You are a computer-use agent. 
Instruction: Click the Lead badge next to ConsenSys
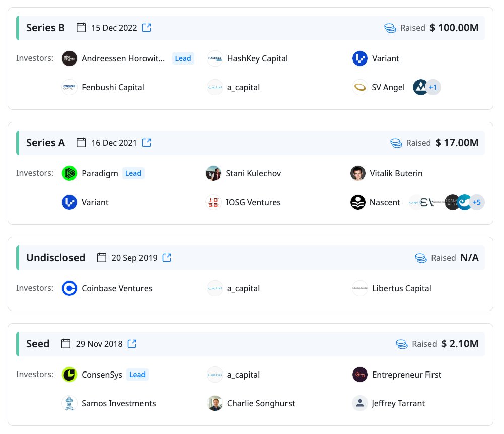[137, 375]
